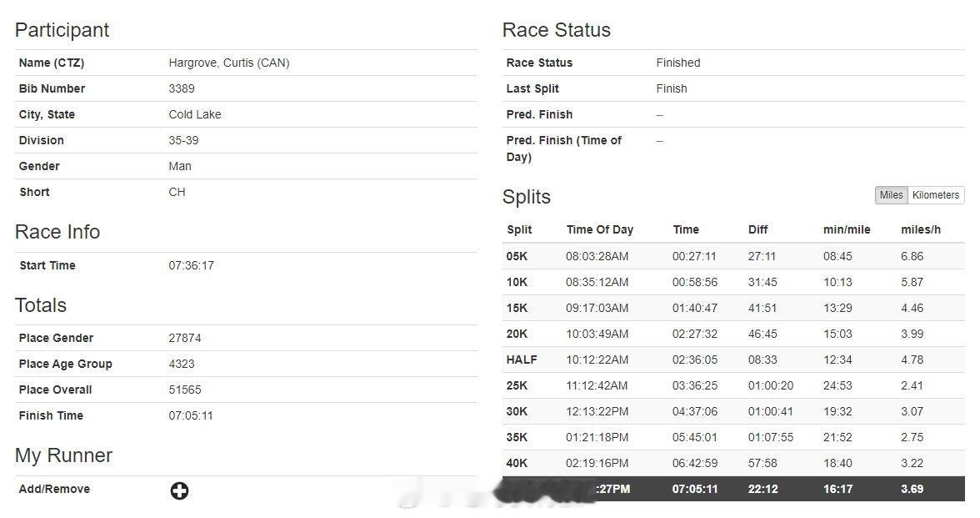The width and height of the screenshot is (980, 518).
Task: Click the Split column header
Action: [519, 229]
